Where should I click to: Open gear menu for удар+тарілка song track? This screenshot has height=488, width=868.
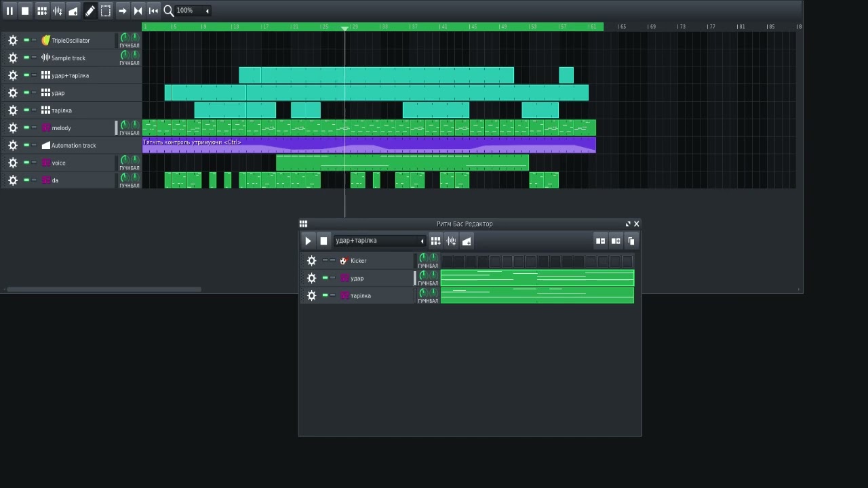click(x=12, y=75)
